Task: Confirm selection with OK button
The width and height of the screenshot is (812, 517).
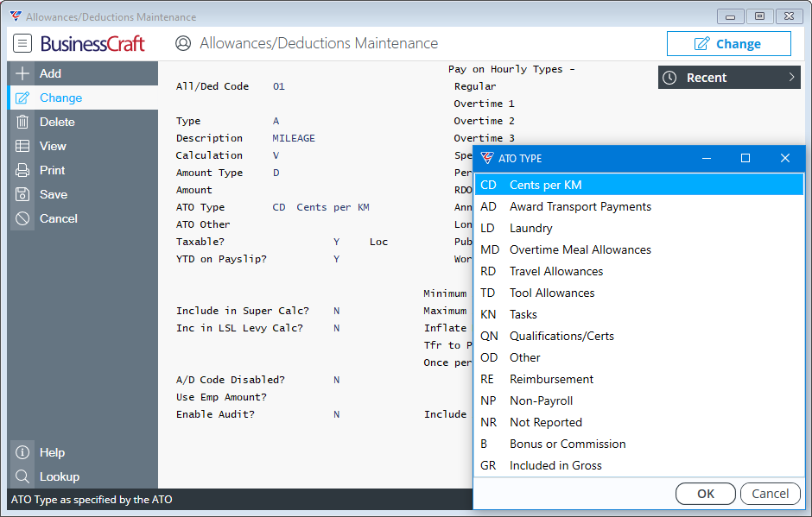Action: [706, 494]
